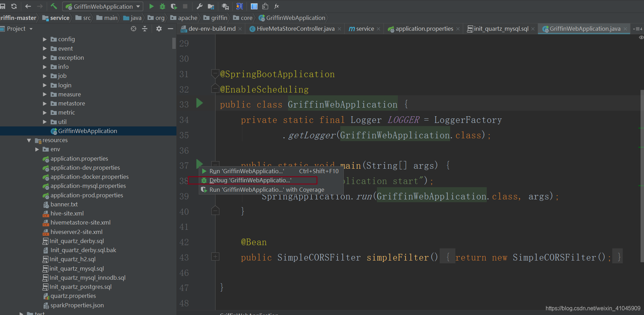Hide the Project tool window with minus icon
The width and height of the screenshot is (644, 315).
170,29
